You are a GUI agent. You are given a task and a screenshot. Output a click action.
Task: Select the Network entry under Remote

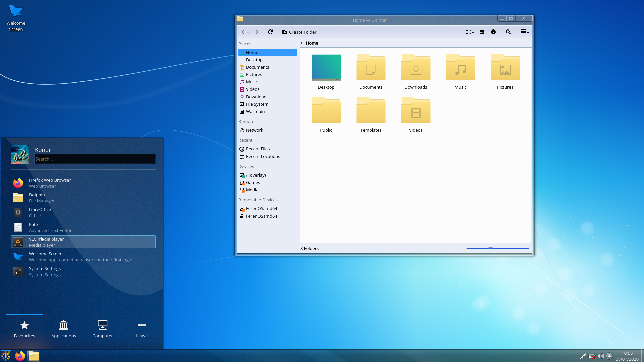pos(255,130)
